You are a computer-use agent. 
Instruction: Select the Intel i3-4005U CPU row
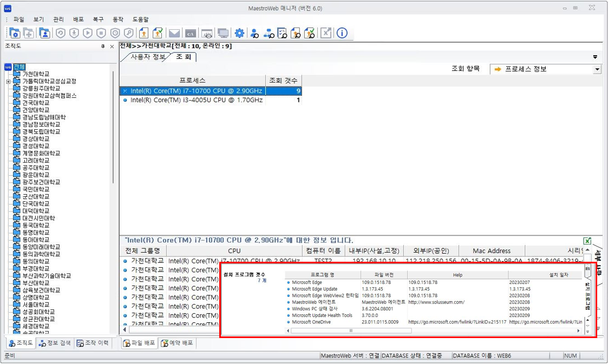(196, 100)
